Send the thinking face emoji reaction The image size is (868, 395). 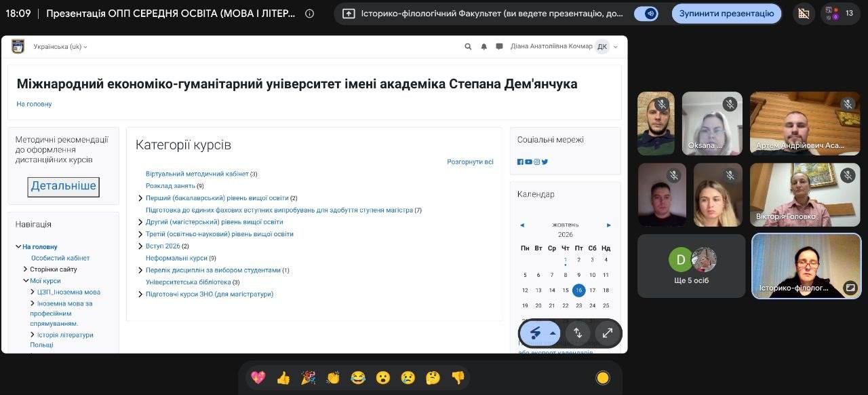coord(433,378)
